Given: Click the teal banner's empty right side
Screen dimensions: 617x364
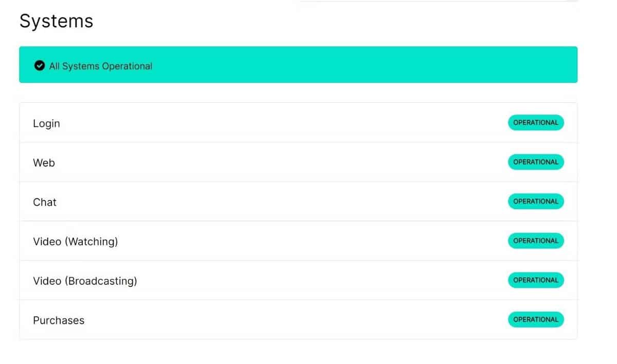Looking at the screenshot, I should click(411, 65).
